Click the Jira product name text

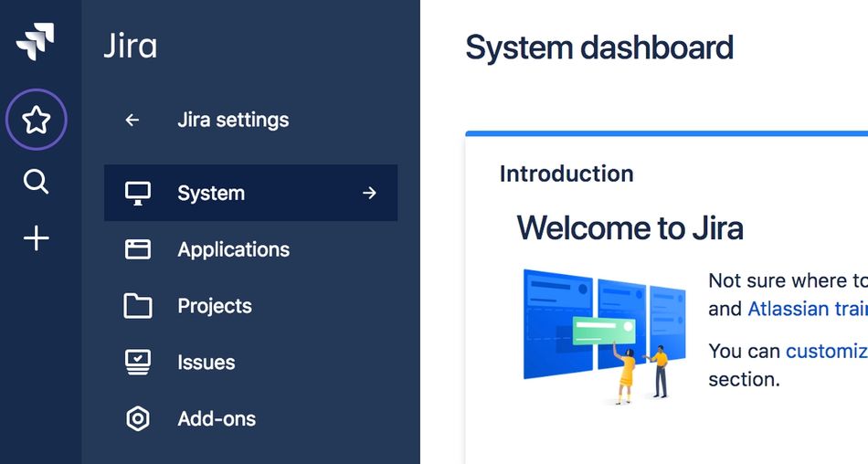tap(131, 45)
